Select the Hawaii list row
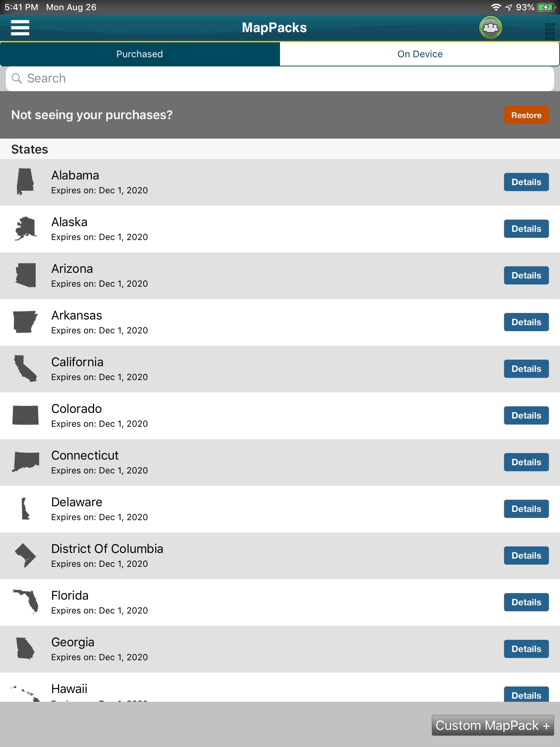This screenshot has height=747, width=560. click(255, 689)
